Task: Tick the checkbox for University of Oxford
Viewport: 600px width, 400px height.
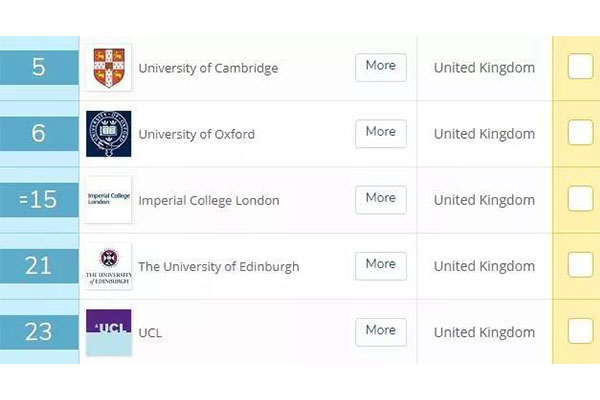Action: tap(580, 132)
